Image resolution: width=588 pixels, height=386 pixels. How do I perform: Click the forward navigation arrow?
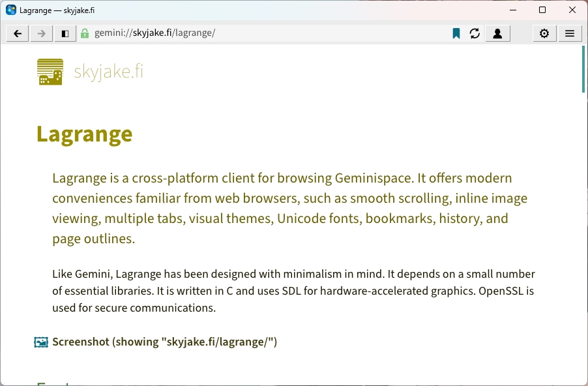click(x=41, y=34)
